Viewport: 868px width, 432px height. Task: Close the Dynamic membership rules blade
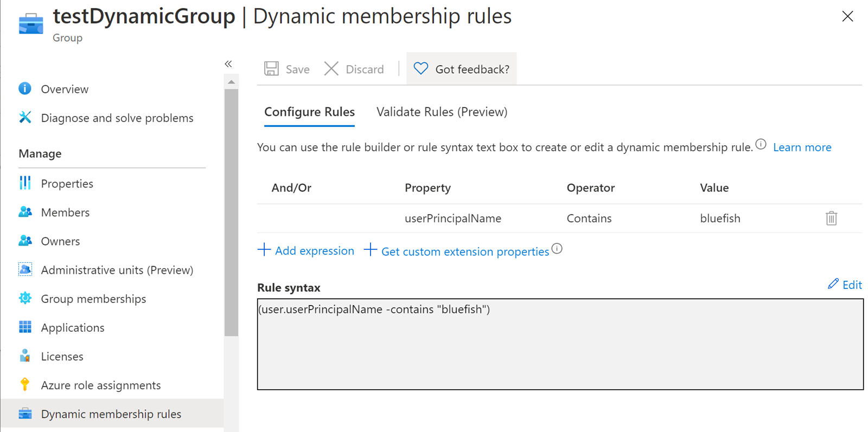pos(847,16)
